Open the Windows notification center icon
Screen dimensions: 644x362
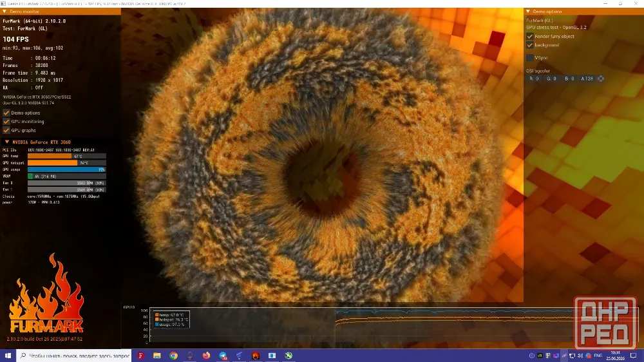tap(633, 356)
